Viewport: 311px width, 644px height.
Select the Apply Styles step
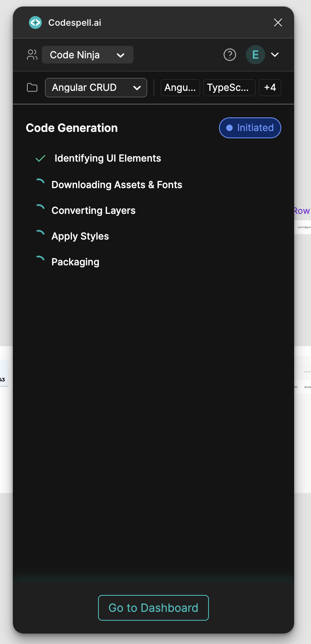80,236
